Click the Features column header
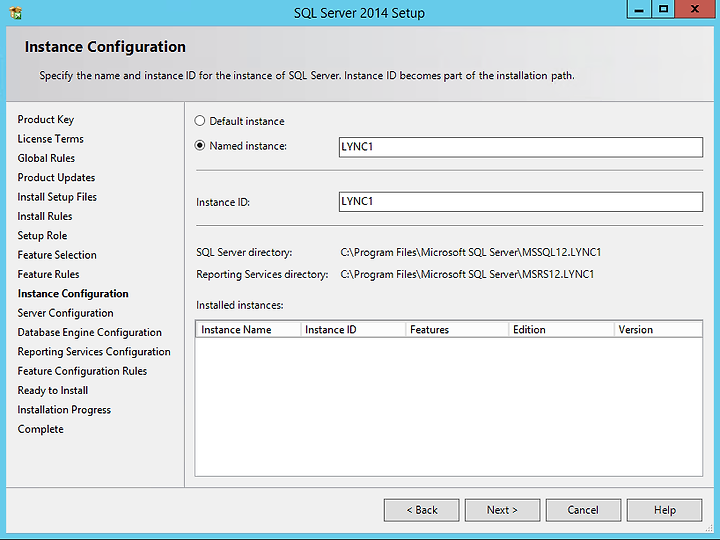 [x=457, y=330]
